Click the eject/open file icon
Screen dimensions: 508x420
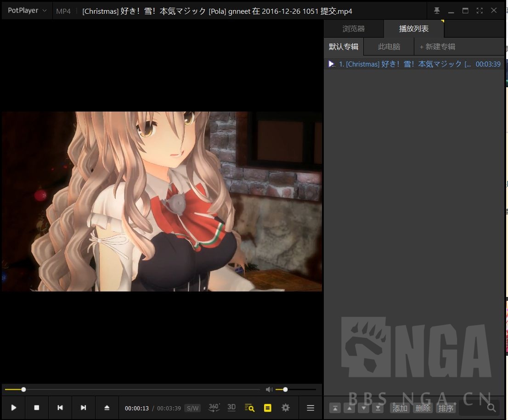tap(107, 408)
